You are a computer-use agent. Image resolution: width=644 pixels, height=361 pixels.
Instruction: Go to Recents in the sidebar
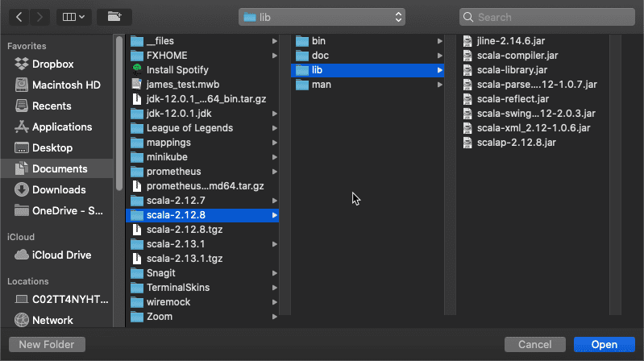click(52, 106)
